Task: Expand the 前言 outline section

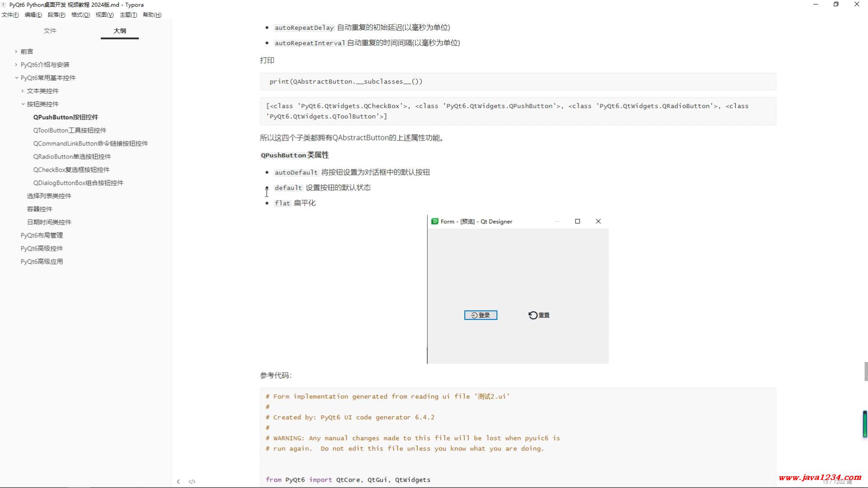Action: [16, 52]
